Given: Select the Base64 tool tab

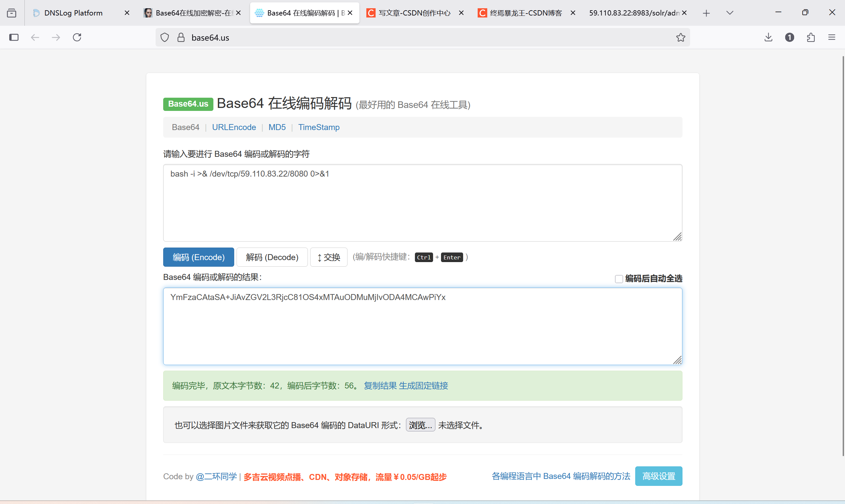Looking at the screenshot, I should point(186,127).
